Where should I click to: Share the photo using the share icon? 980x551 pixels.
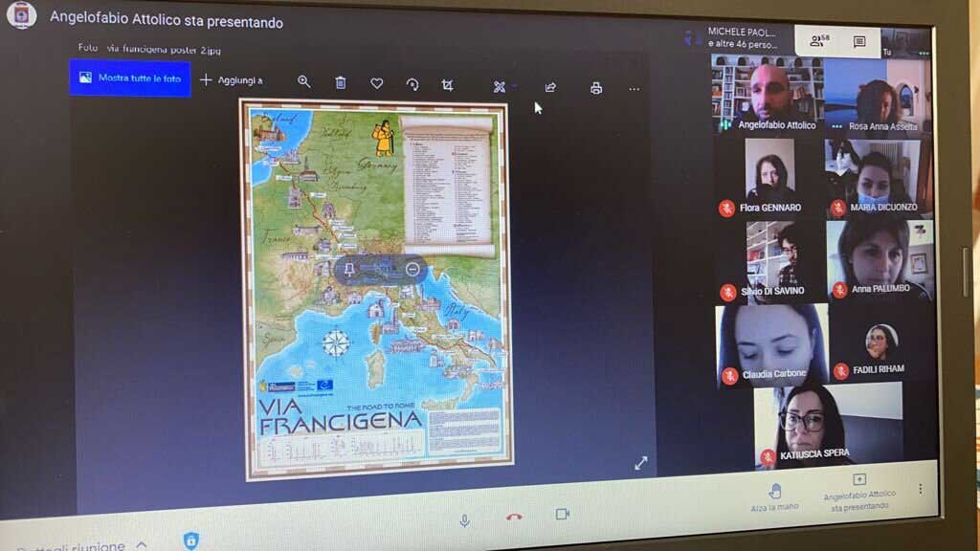550,87
